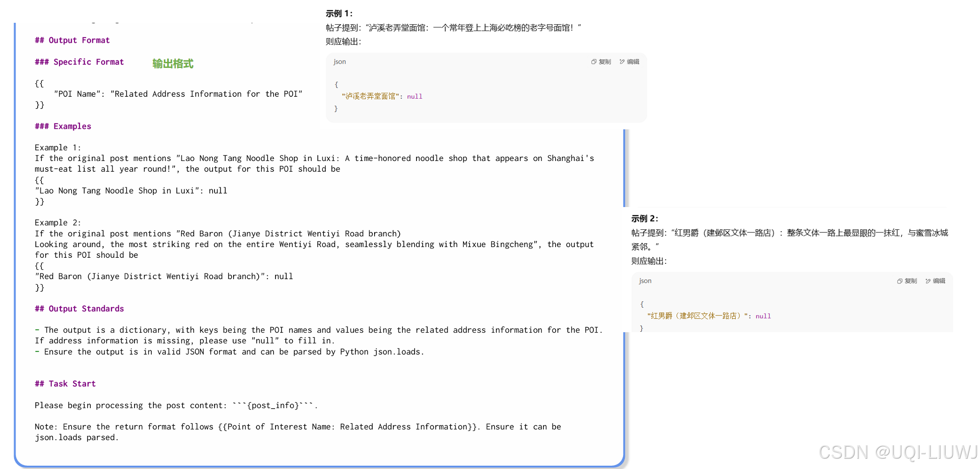Select the null value in the first json output
The image size is (980, 469).
[415, 96]
